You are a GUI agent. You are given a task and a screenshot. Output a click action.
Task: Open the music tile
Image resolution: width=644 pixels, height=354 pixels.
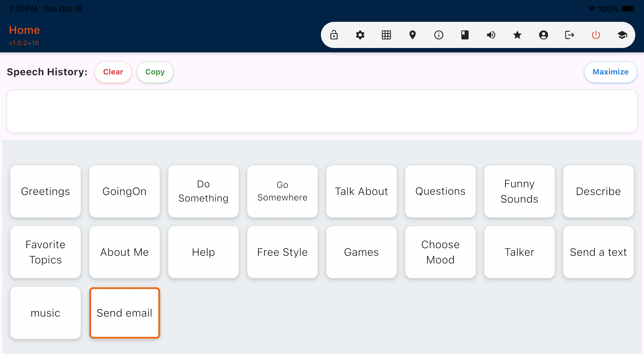point(46,313)
